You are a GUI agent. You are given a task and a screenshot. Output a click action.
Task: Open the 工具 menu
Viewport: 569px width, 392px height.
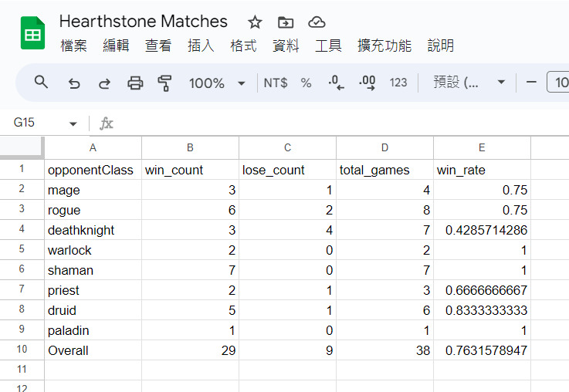click(x=328, y=46)
